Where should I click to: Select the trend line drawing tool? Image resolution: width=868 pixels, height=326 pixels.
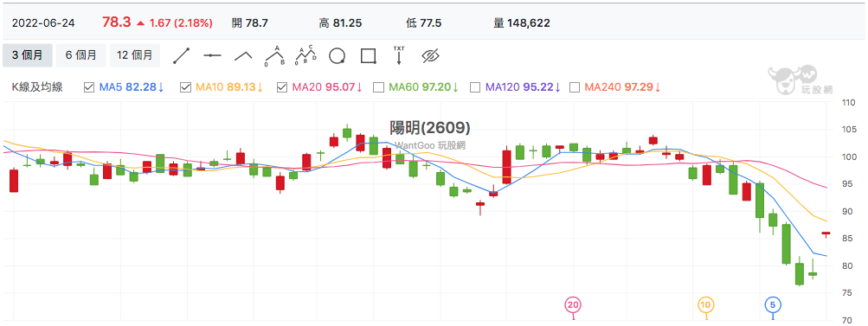[182, 56]
